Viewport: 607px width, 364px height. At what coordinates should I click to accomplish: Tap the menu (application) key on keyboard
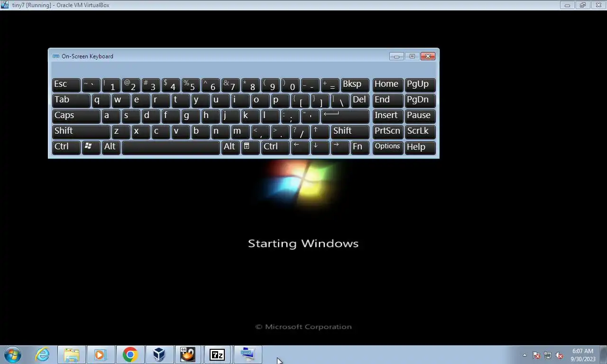[x=251, y=147]
